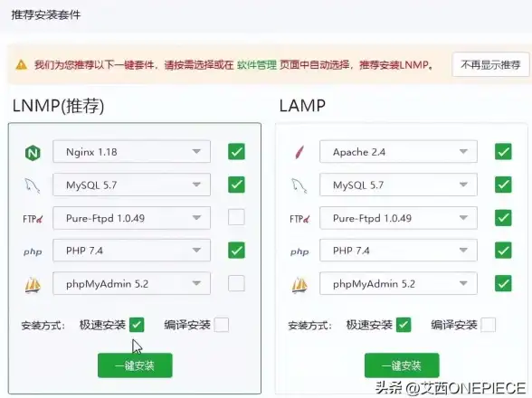Click the LAMP heading
Viewport: 532px width, 398px height.
(x=302, y=106)
